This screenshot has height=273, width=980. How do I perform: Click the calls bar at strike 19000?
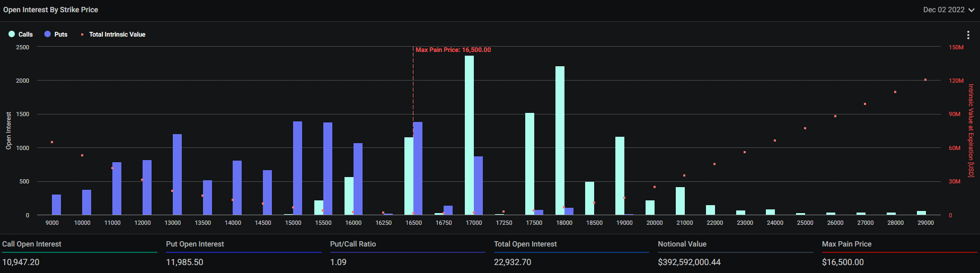pyautogui.click(x=620, y=176)
